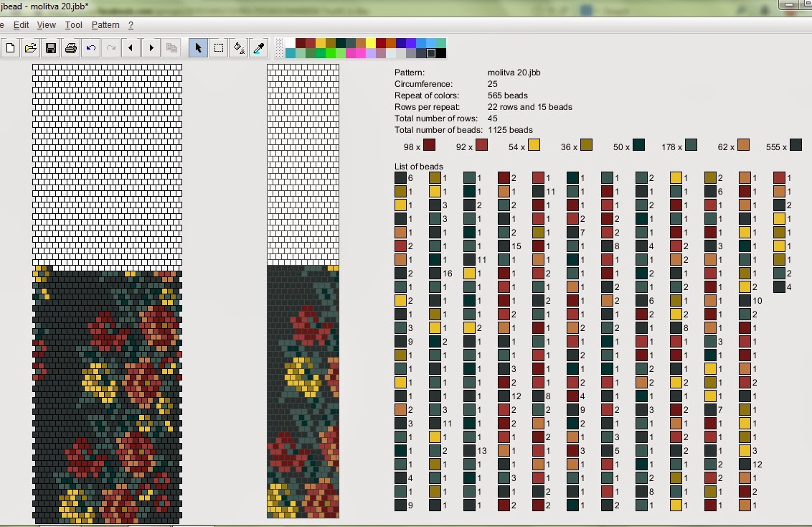Save the pattern with the floppy disk icon
812x527 pixels.
pyautogui.click(x=50, y=48)
